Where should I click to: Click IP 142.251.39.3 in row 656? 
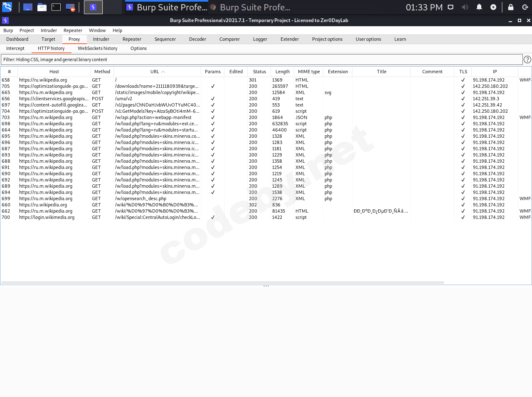click(x=486, y=99)
